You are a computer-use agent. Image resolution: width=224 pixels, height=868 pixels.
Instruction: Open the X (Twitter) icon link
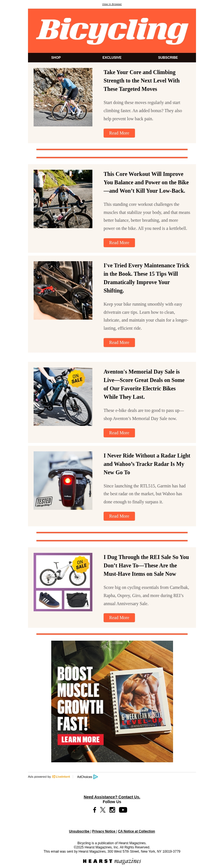103,810
